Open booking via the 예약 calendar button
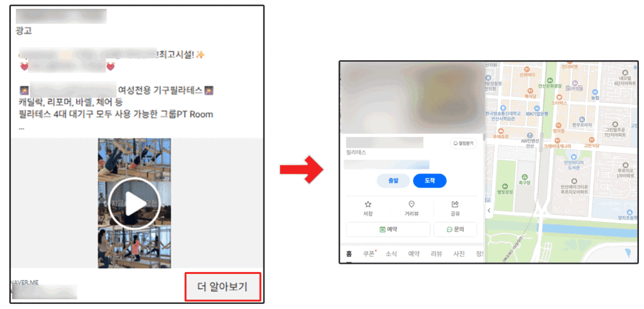Screen dimensions: 644x309 pyautogui.click(x=388, y=229)
